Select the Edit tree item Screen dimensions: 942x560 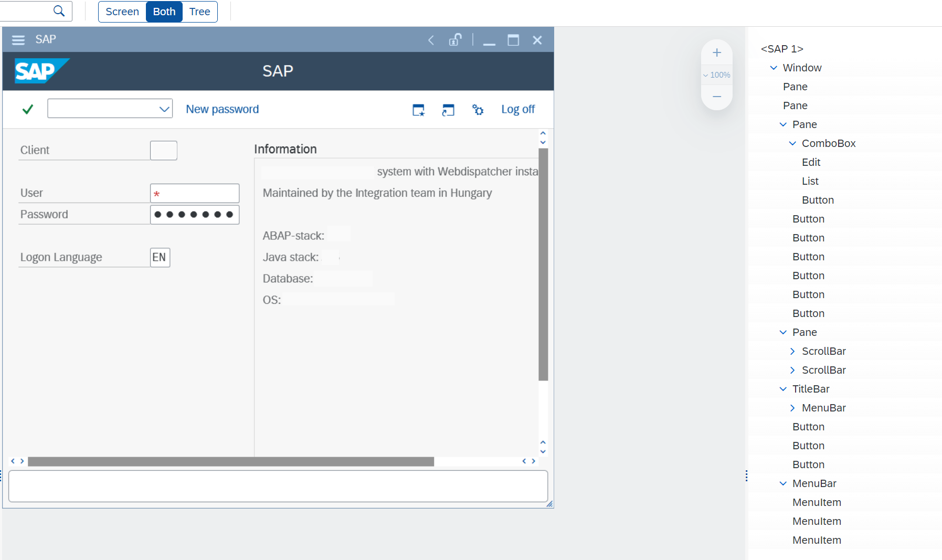tap(811, 162)
